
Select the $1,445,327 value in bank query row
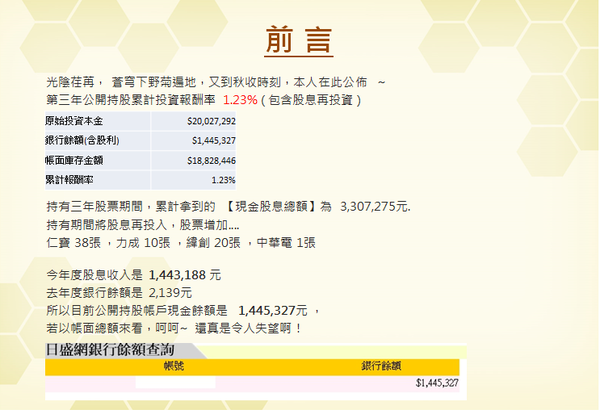(436, 382)
